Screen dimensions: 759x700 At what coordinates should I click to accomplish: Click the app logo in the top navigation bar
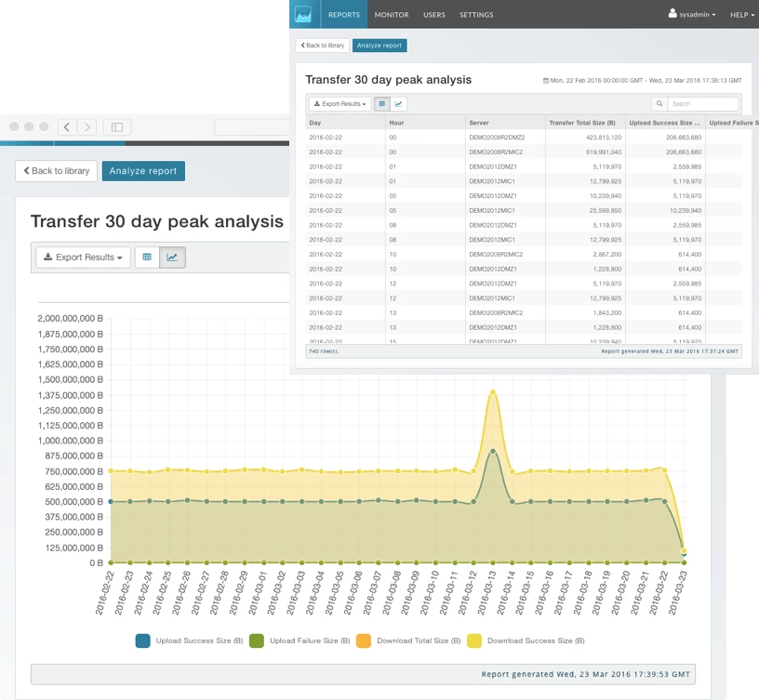(304, 14)
